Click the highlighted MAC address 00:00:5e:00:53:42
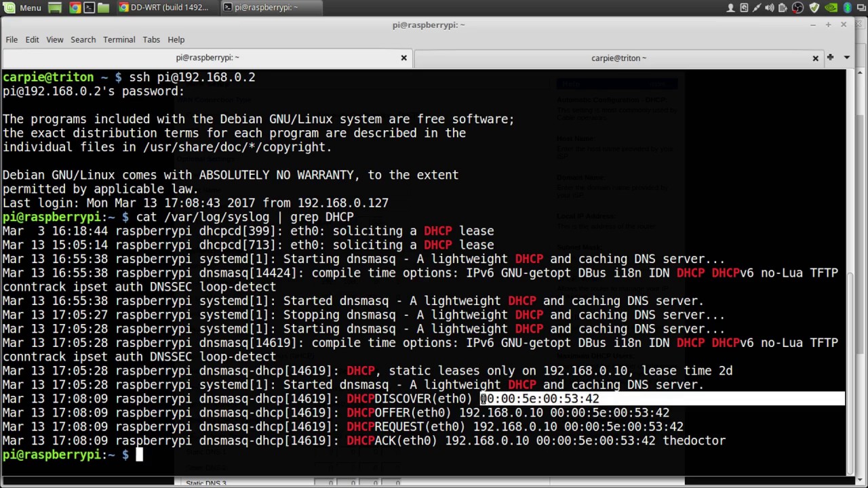The height and width of the screenshot is (488, 868). [x=540, y=399]
